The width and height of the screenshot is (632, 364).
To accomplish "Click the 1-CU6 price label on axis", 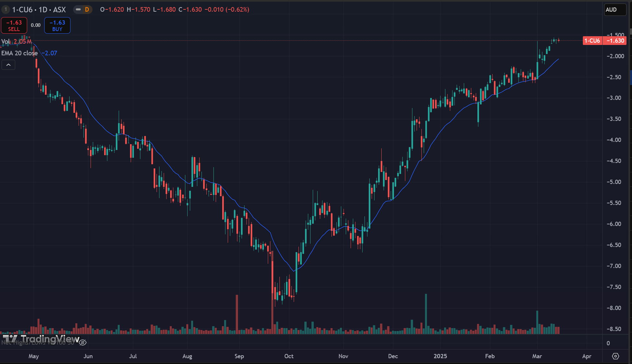I will [x=592, y=41].
